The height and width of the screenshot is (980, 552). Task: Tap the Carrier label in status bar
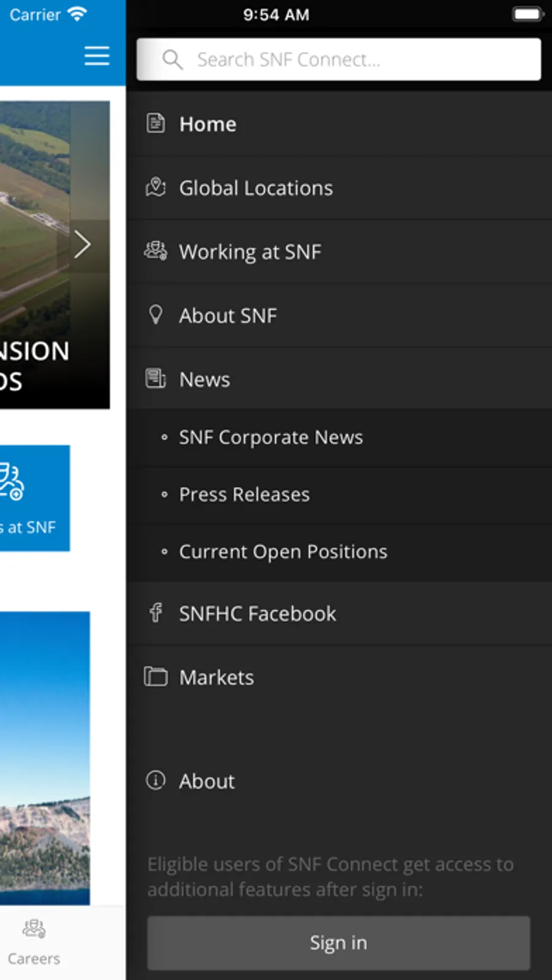click(35, 15)
